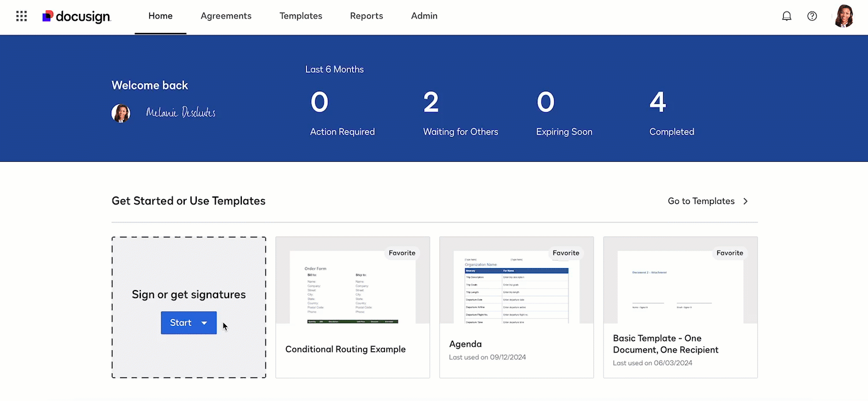Open the app launcher grid icon

click(21, 16)
